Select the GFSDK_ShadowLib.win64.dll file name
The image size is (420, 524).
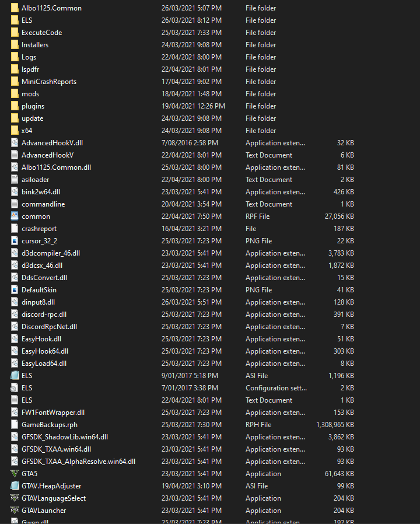[65, 437]
